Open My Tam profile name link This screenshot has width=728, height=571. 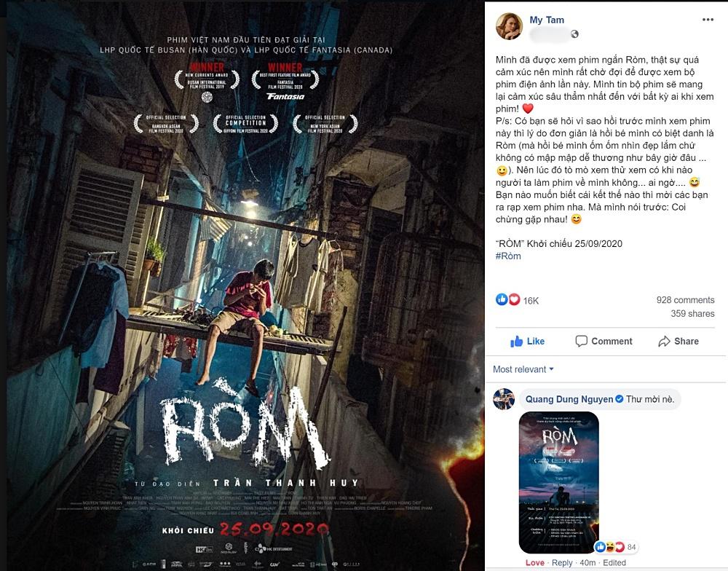[547, 20]
